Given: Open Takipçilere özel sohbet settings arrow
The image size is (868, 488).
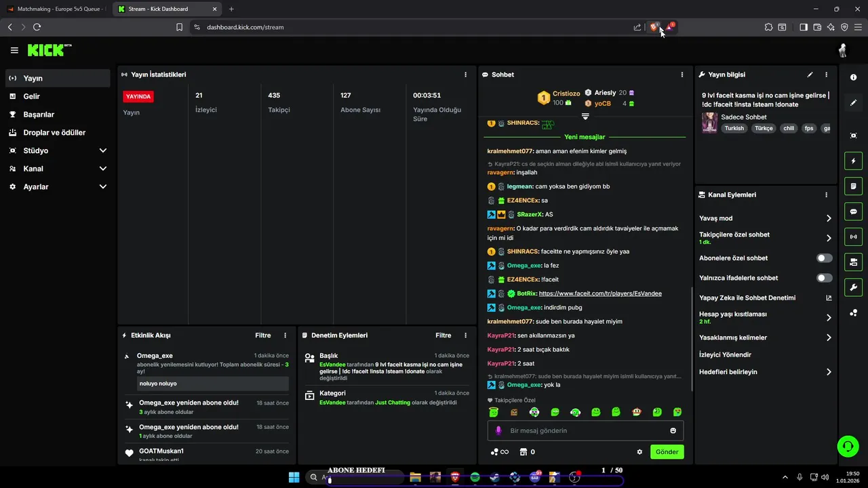Looking at the screenshot, I should [829, 238].
